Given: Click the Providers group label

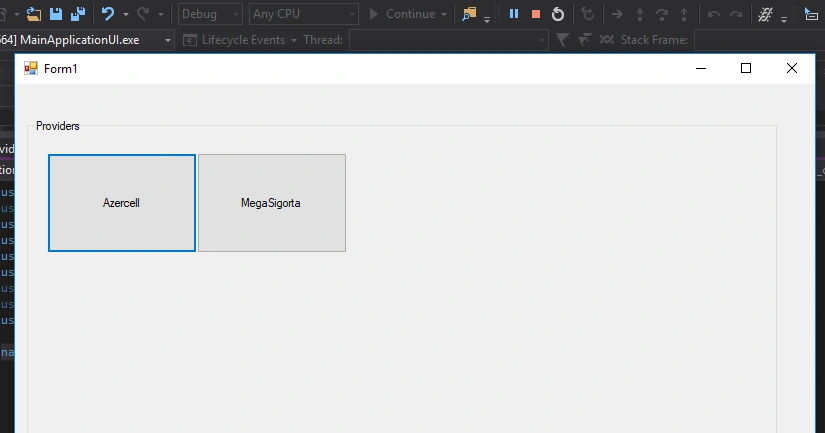Looking at the screenshot, I should tap(58, 126).
